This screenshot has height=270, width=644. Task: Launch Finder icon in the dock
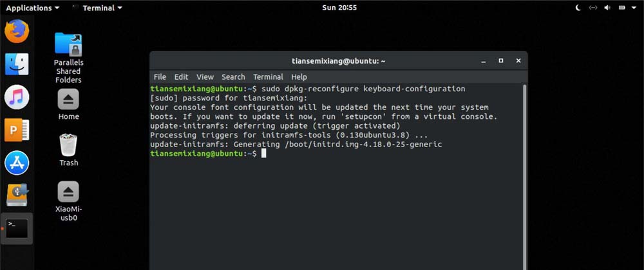pos(17,64)
